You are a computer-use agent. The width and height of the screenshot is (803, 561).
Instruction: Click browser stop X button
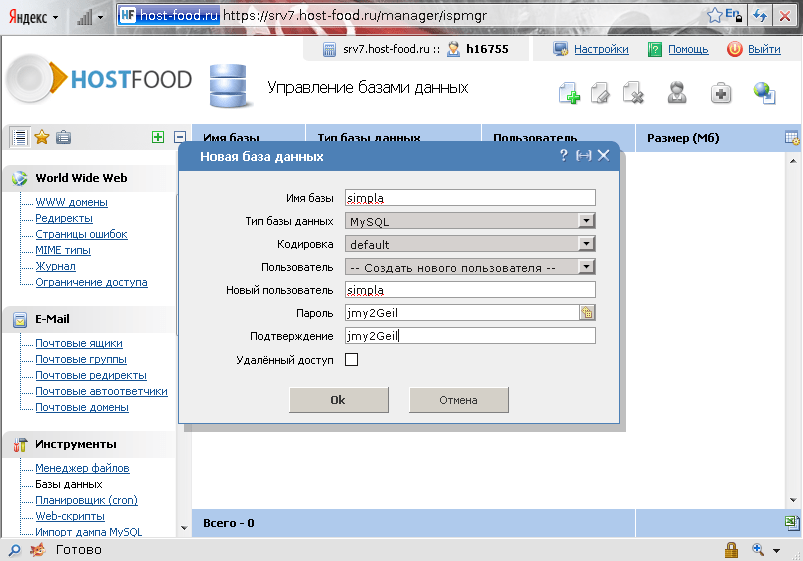[x=785, y=15]
